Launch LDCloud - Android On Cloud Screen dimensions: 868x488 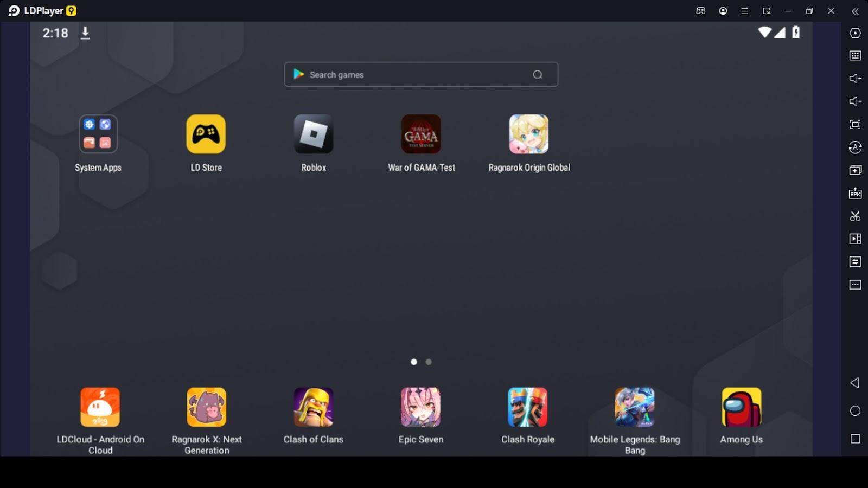(x=100, y=407)
